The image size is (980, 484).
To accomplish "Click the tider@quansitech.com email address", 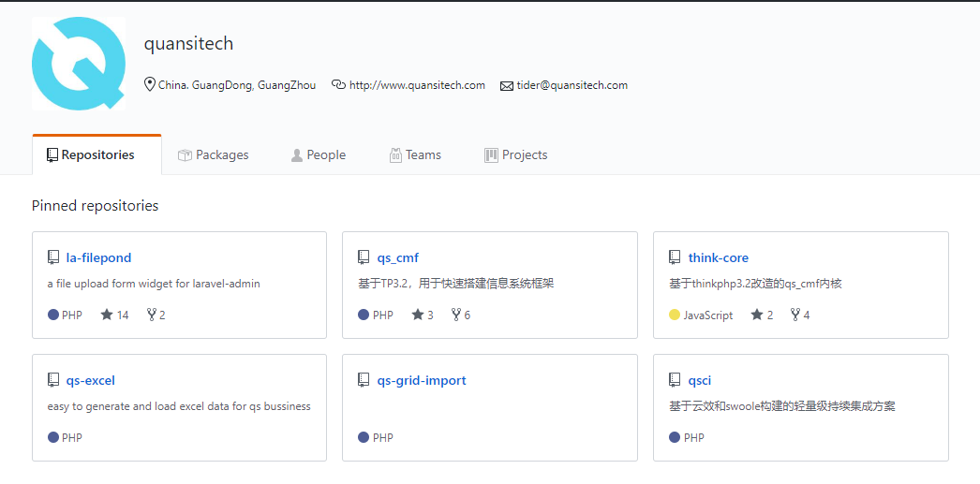I will coord(572,85).
